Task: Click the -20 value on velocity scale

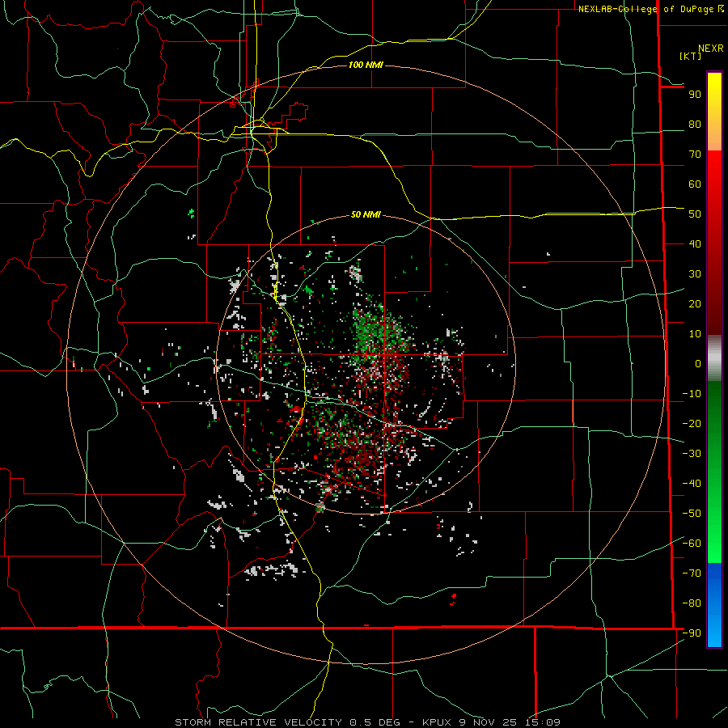Action: pyautogui.click(x=692, y=424)
